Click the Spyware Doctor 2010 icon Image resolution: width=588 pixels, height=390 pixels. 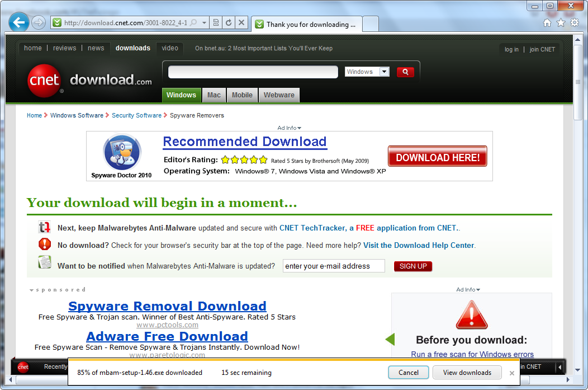click(x=122, y=152)
